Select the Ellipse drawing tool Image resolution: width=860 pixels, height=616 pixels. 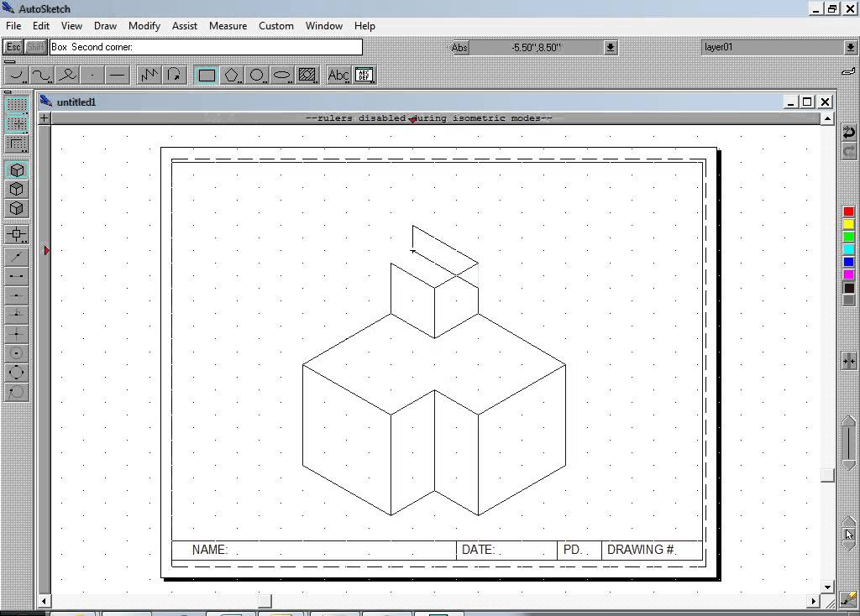click(282, 75)
